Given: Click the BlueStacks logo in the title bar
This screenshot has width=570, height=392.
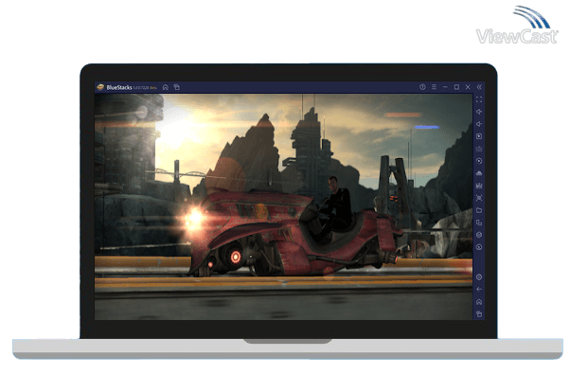Looking at the screenshot, I should 100,87.
